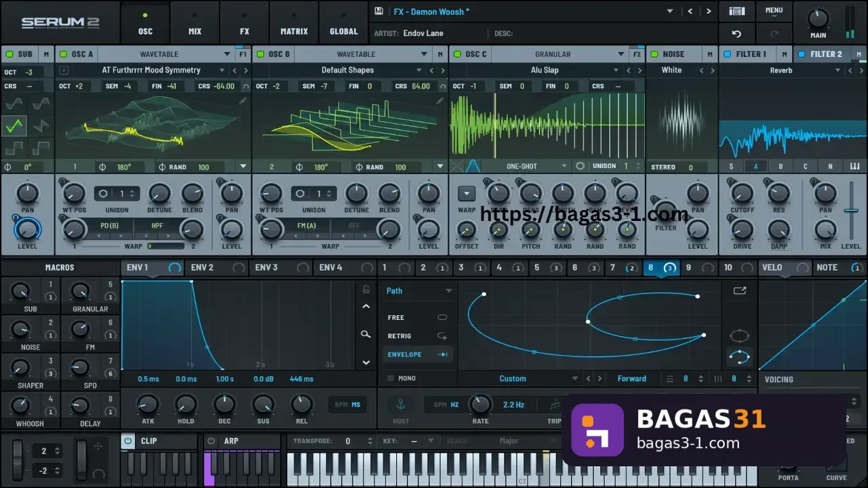The height and width of the screenshot is (488, 868).
Task: Click the SUB OCT -3 value
Action: [x=29, y=72]
